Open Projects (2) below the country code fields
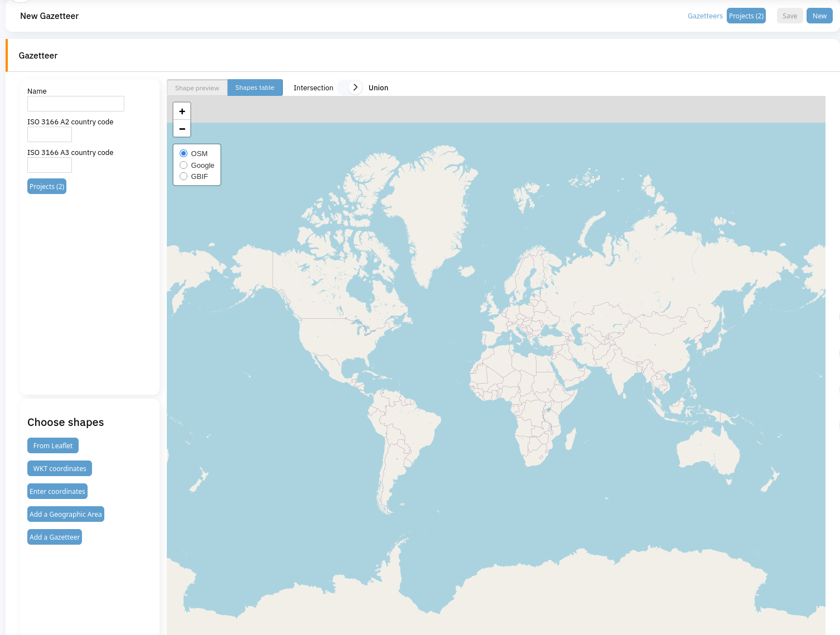 (x=47, y=187)
